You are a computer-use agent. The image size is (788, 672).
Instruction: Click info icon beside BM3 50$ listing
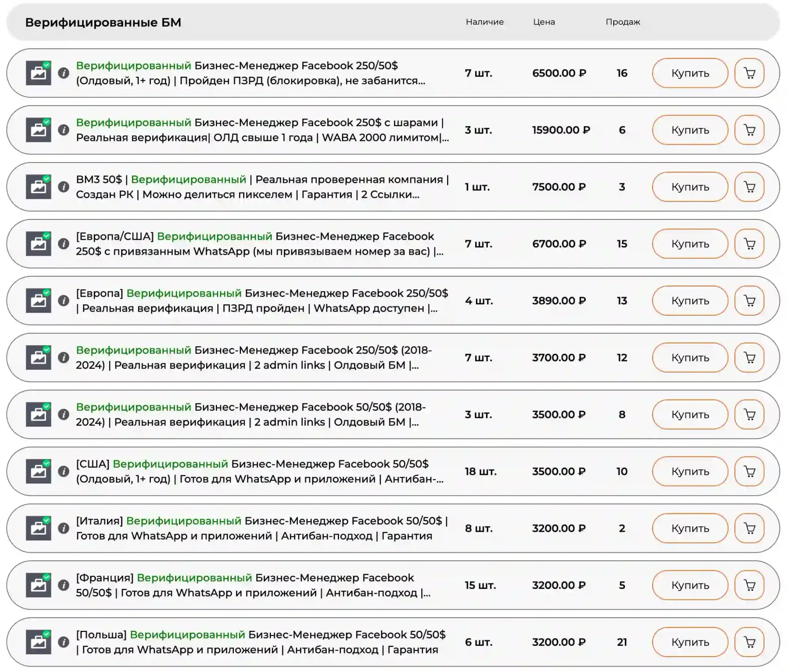click(x=63, y=187)
